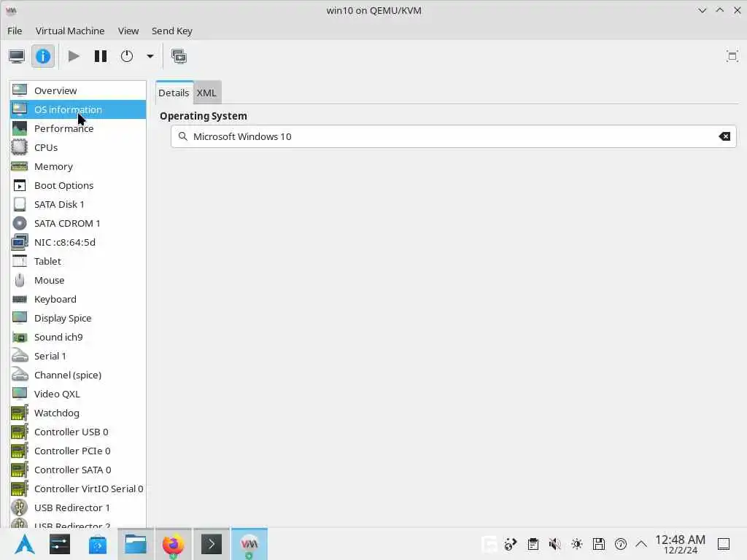Image resolution: width=747 pixels, height=560 pixels.
Task: Open file manager from taskbar
Action: tap(135, 544)
